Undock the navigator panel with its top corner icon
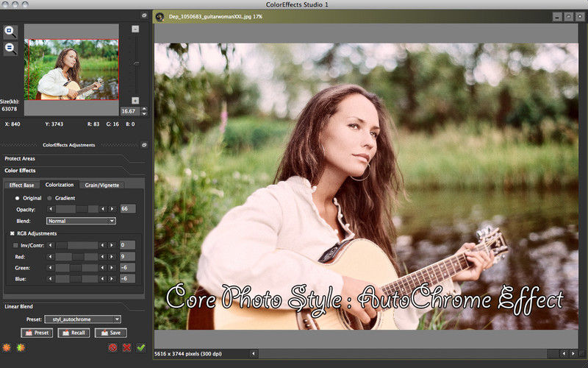The height and width of the screenshot is (368, 588). pos(144,15)
